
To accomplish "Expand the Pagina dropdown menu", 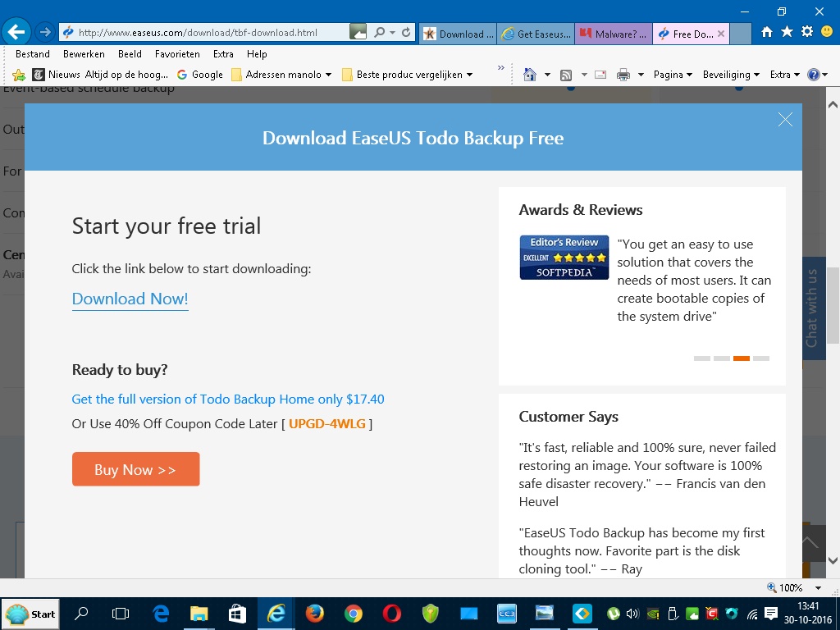I will coord(673,75).
